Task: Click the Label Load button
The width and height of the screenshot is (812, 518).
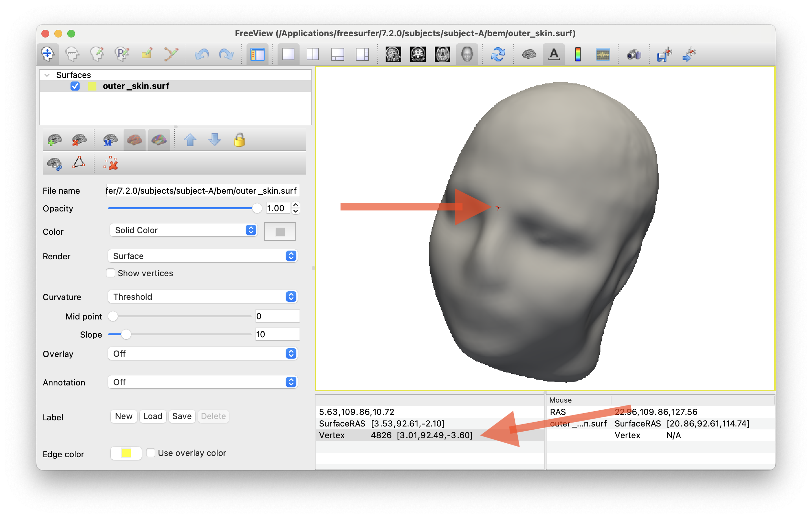Action: pyautogui.click(x=153, y=416)
